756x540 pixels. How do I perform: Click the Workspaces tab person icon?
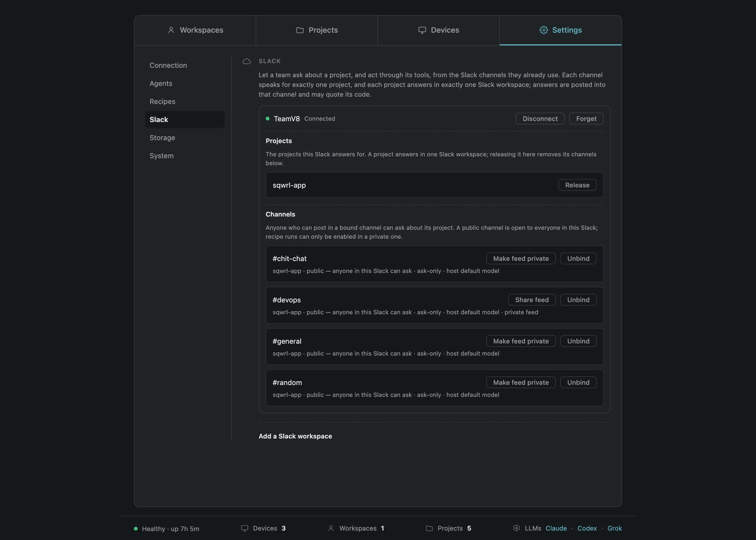171,30
